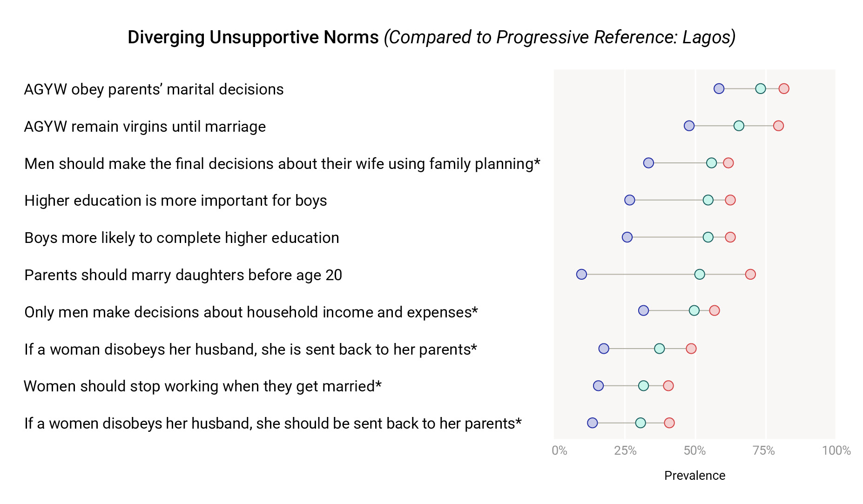The height and width of the screenshot is (504, 863).
Task: Click blue dot for Higher education more important for boys
Action: coord(629,200)
